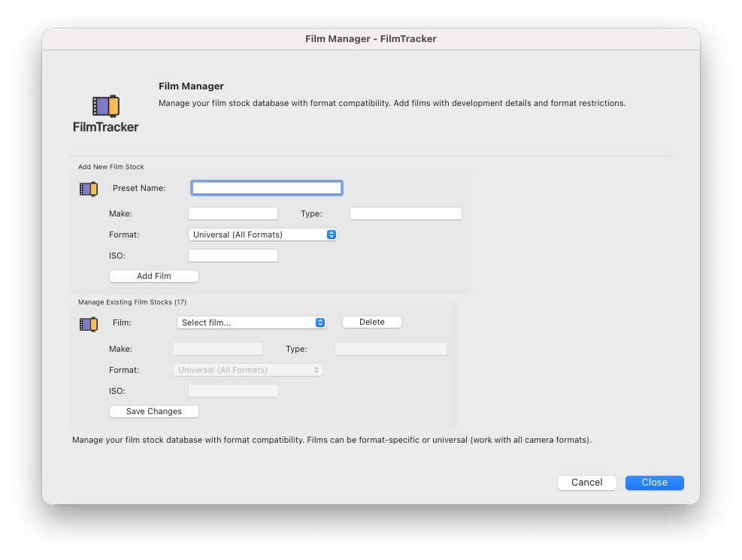
Task: Click the FilmTracker app logo icon
Action: 104,105
